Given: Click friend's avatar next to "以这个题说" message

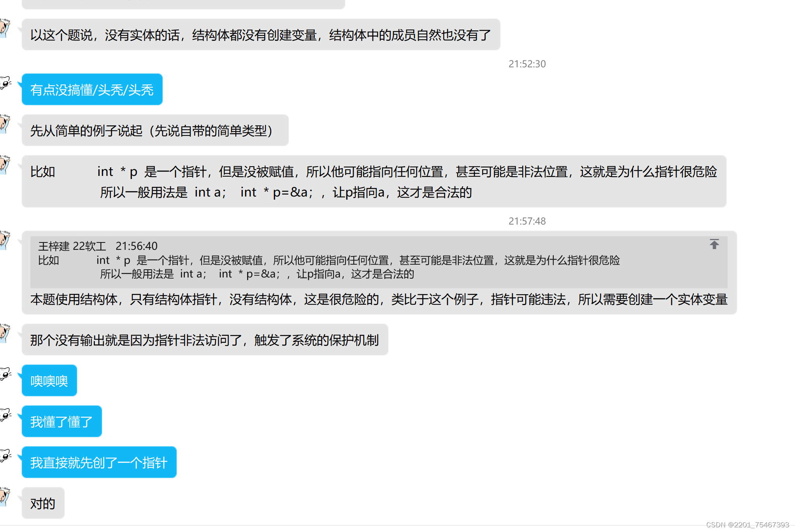Looking at the screenshot, I should (x=4, y=27).
